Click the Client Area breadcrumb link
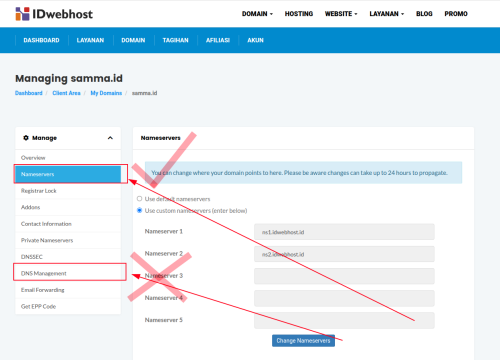Viewport: 500px width, 360px height. (66, 93)
